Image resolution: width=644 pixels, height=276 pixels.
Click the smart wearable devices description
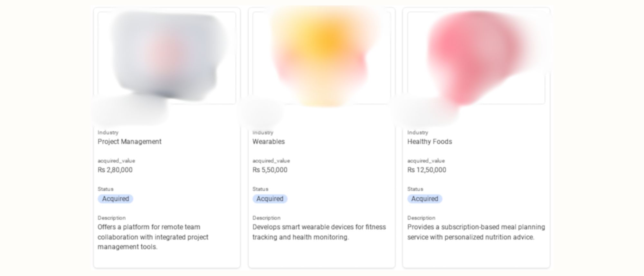319,232
